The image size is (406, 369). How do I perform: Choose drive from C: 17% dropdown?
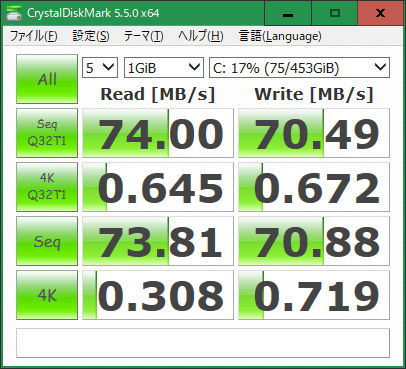click(299, 68)
